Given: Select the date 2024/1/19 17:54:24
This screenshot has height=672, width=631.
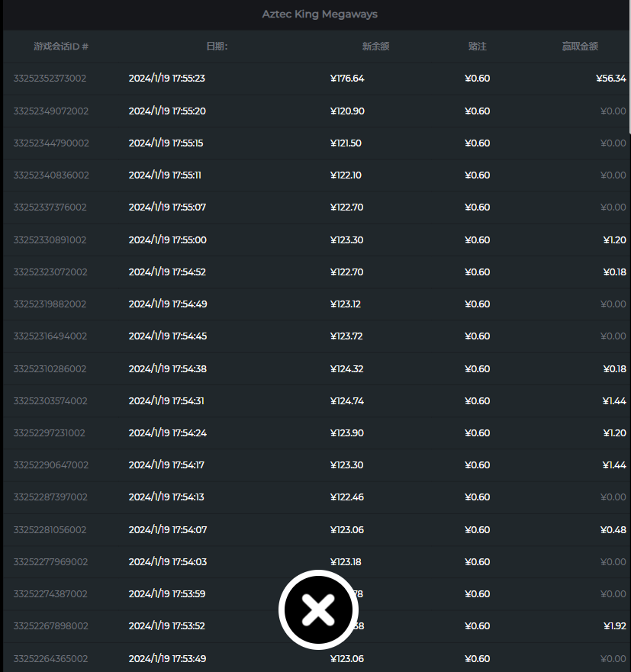Looking at the screenshot, I should [168, 433].
